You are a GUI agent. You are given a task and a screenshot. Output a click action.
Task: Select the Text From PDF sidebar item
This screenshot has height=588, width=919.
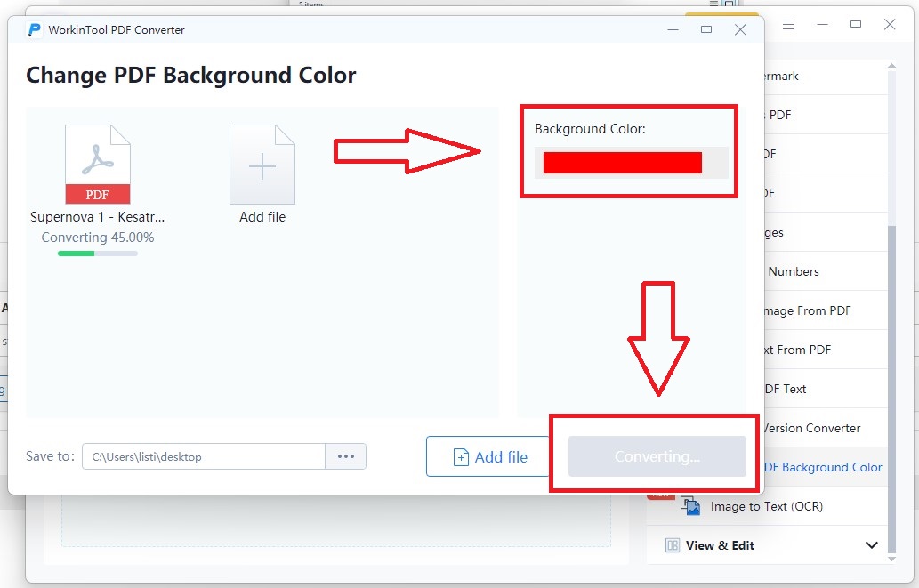tap(826, 350)
